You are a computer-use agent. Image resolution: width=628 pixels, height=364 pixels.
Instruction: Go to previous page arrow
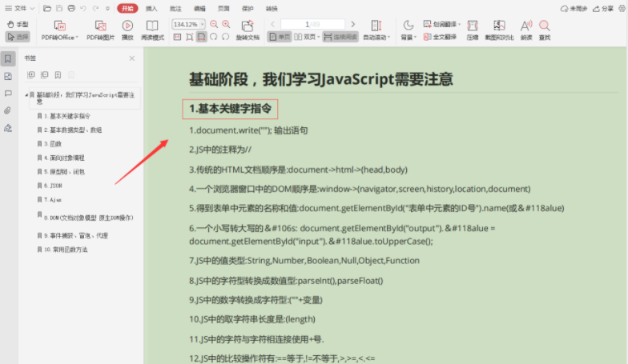point(272,24)
